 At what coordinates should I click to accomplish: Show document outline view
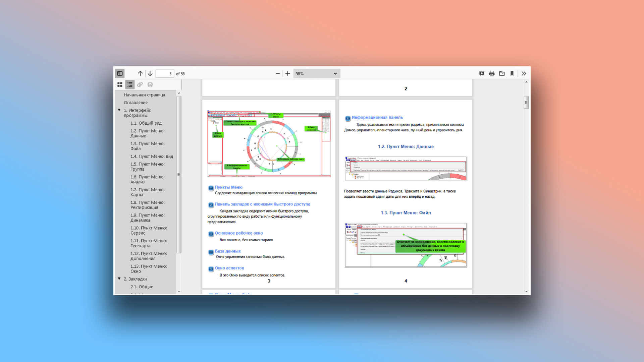click(x=130, y=84)
